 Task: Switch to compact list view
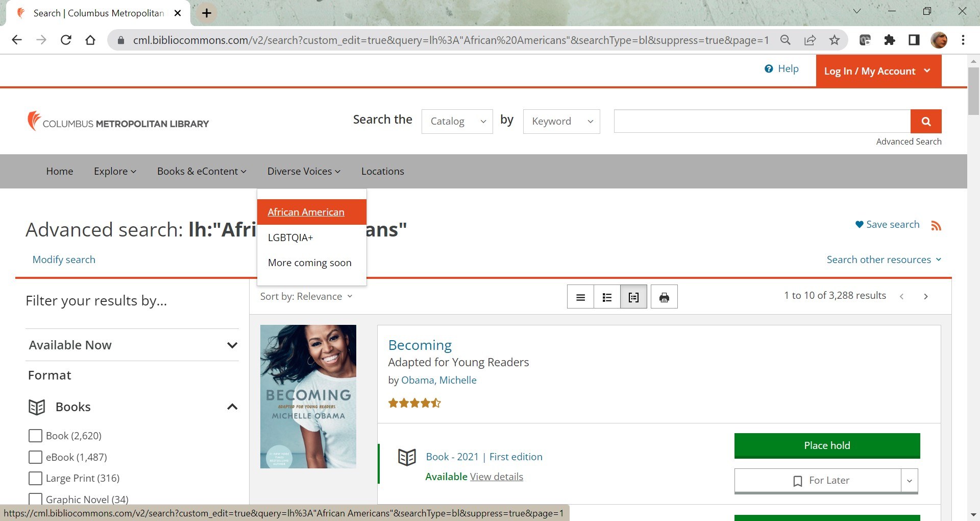tap(580, 297)
